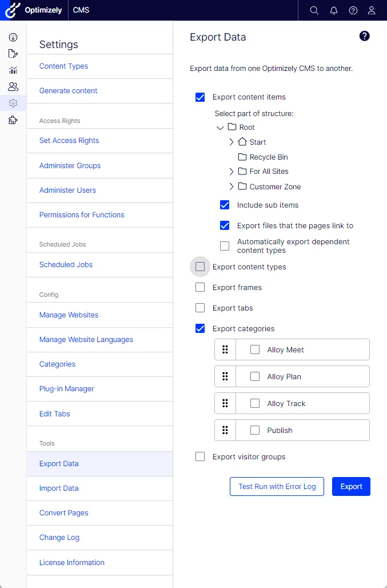Click the Customer Zone folder icon
The height and width of the screenshot is (588, 387).
242,186
